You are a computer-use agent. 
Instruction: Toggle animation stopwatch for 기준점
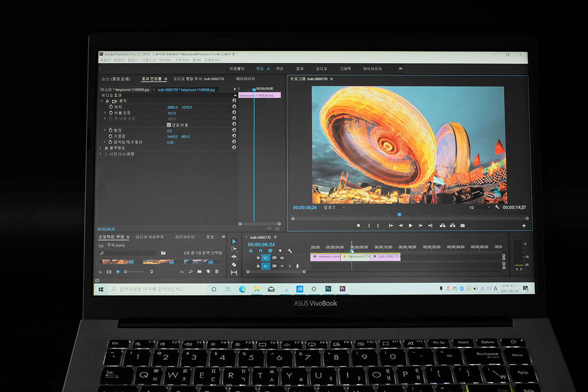[111, 136]
